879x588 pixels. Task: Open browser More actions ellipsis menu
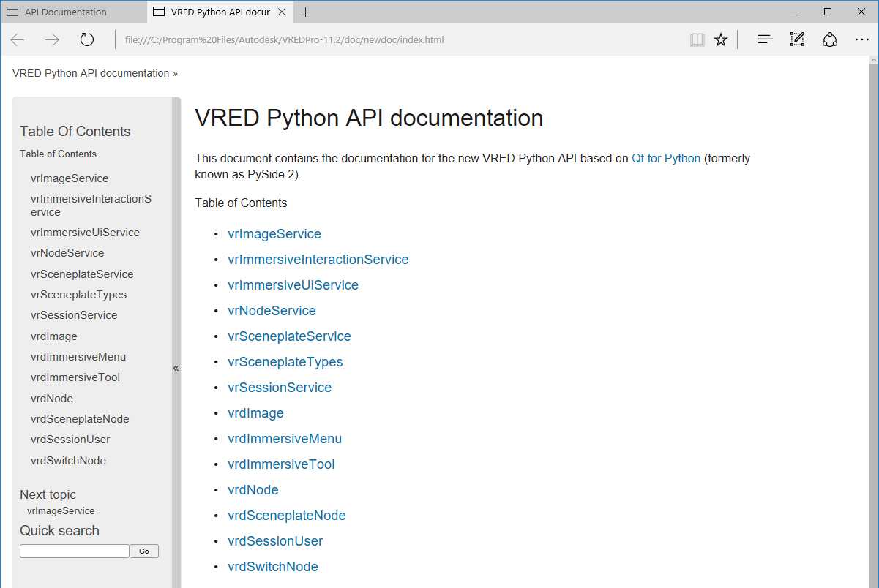pos(861,39)
